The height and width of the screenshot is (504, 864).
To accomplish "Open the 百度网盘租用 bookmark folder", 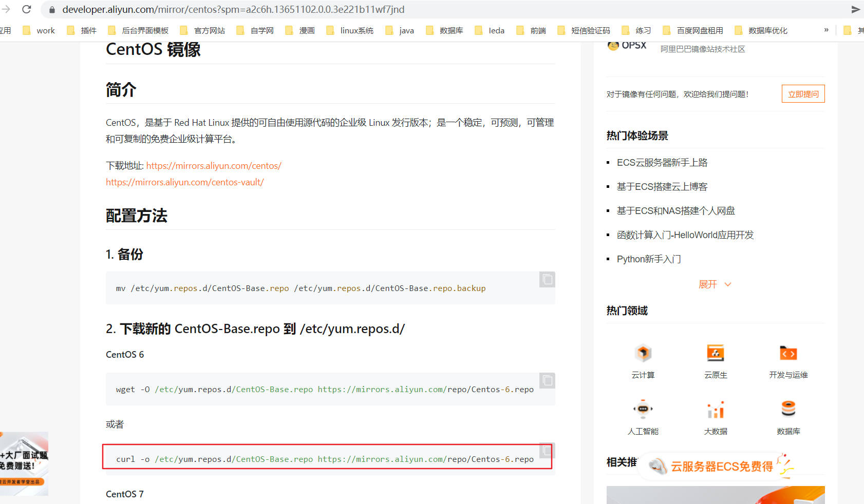I will click(693, 30).
